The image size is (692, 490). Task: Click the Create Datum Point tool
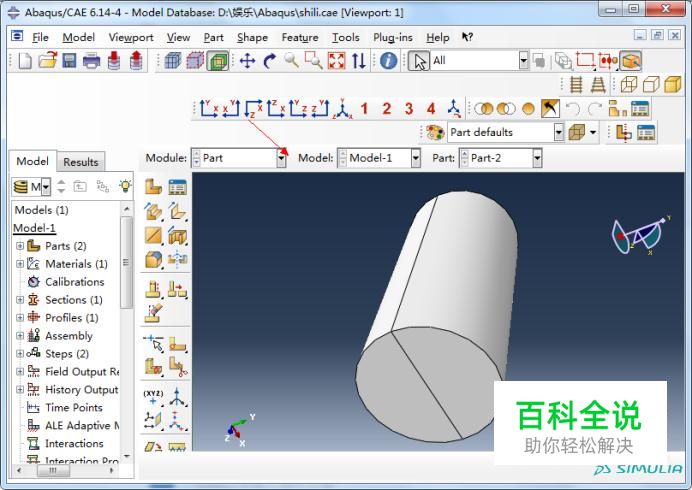pyautogui.click(x=153, y=396)
